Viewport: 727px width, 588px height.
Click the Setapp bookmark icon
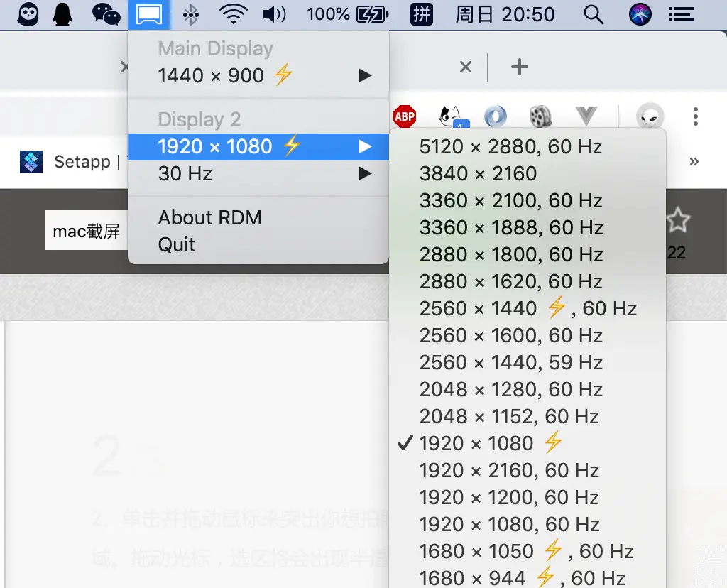click(x=31, y=162)
